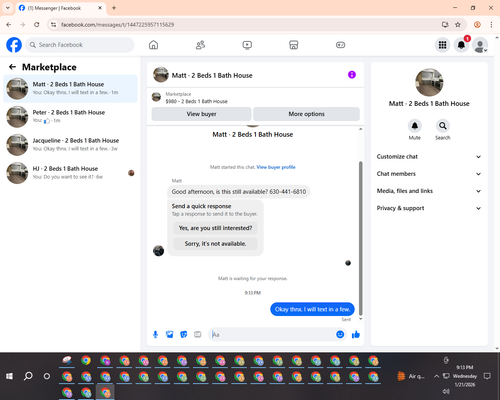The height and width of the screenshot is (400, 500).
Task: Open conversation info purple icon
Action: 352,75
